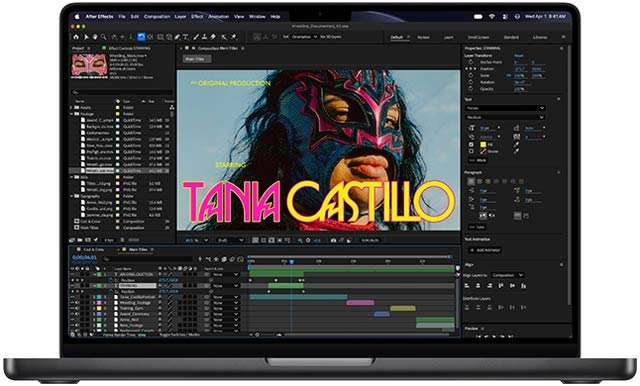Select the Selection arrow tool

(86, 37)
